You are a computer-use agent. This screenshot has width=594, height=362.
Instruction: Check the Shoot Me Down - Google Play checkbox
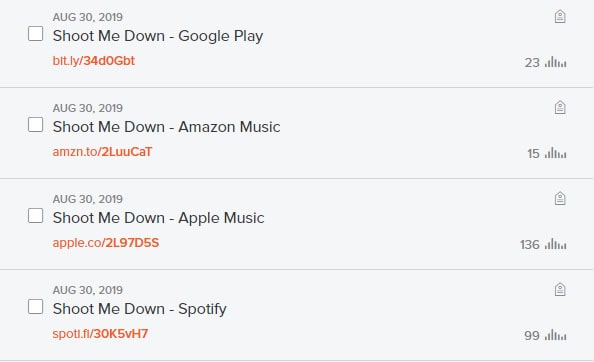tap(35, 34)
